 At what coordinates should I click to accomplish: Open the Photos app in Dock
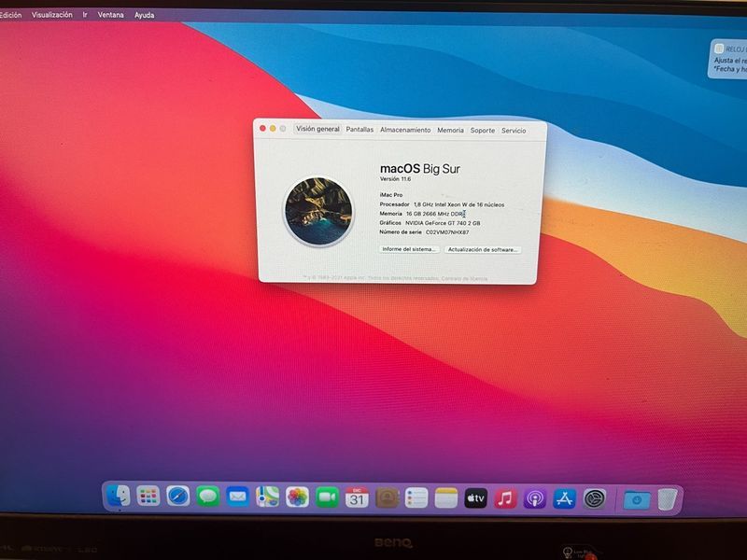tap(297, 497)
